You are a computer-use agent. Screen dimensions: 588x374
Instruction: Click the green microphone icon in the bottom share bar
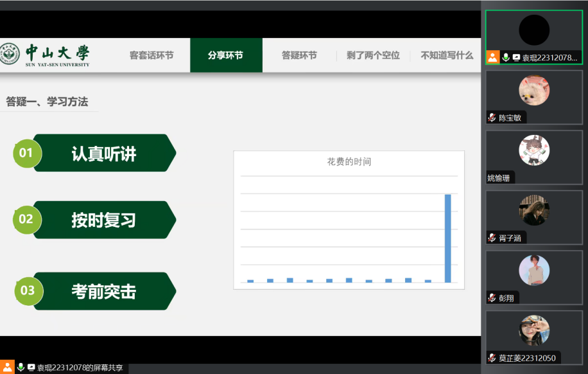[21, 367]
